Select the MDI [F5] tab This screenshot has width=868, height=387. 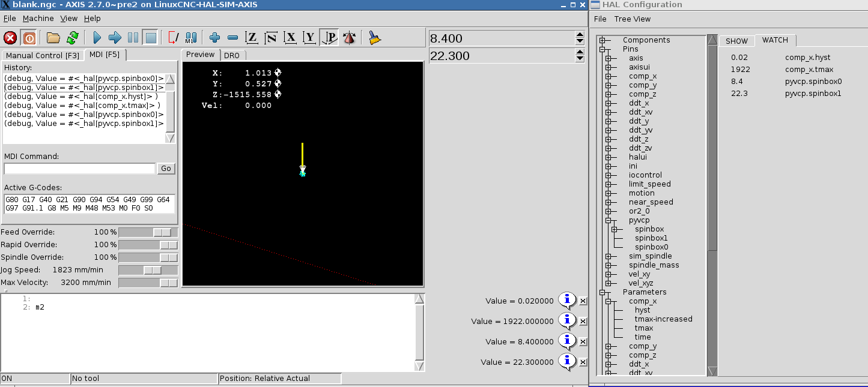(105, 55)
